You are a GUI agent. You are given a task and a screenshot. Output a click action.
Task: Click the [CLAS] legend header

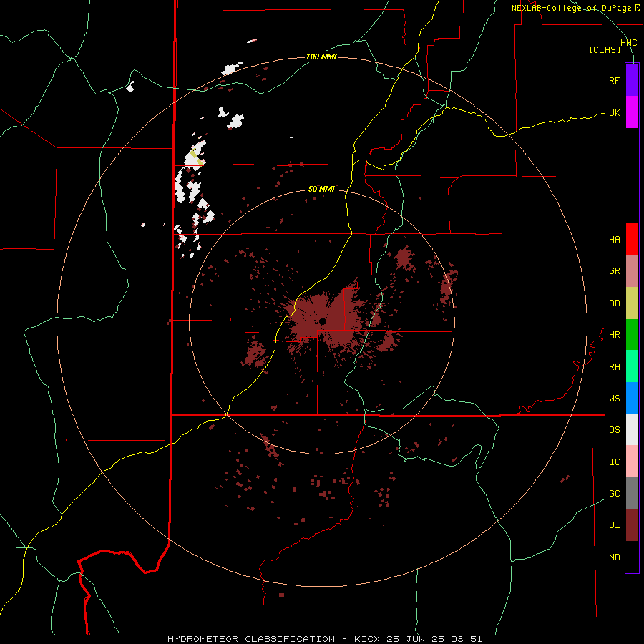(605, 49)
